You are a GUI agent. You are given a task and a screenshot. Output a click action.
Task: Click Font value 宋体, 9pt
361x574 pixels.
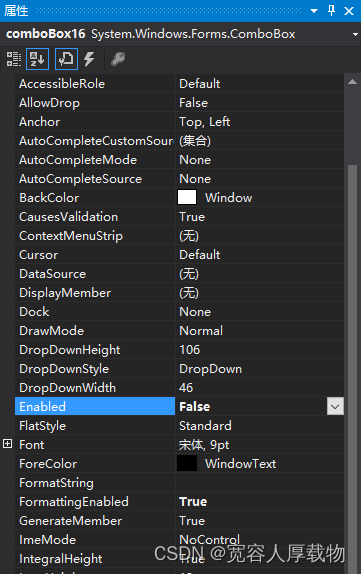(204, 445)
